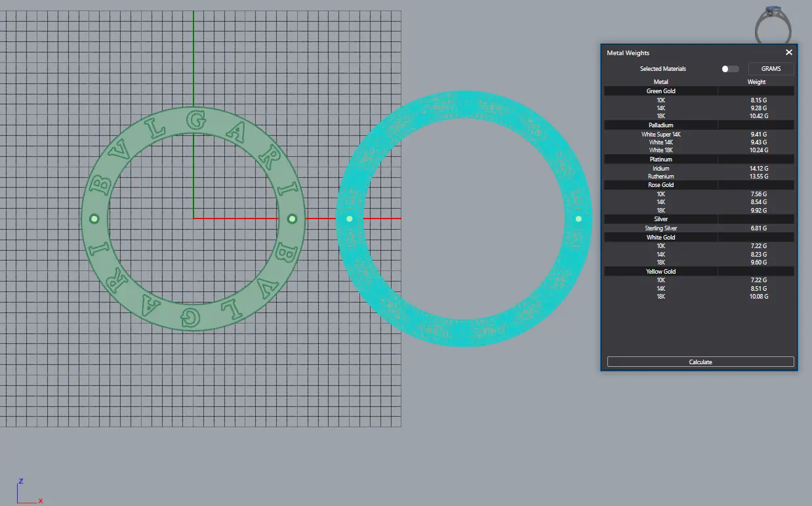Select the Iridium platinum row
This screenshot has width=812, height=506.
[660, 169]
